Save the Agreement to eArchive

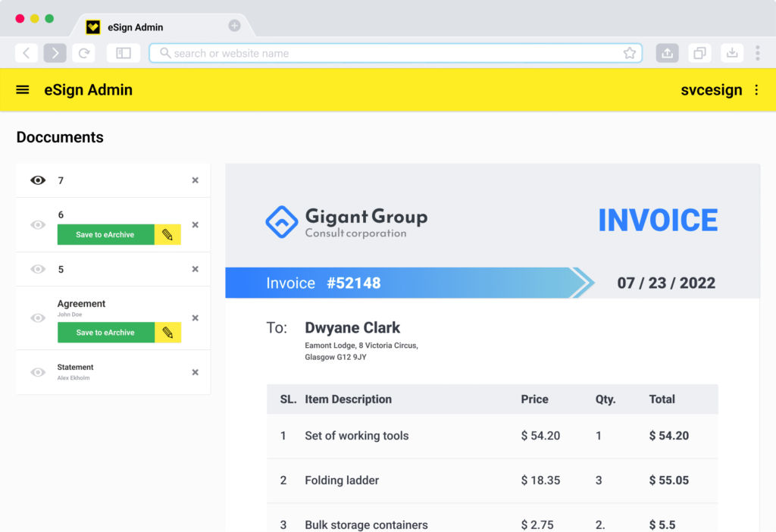tap(105, 333)
